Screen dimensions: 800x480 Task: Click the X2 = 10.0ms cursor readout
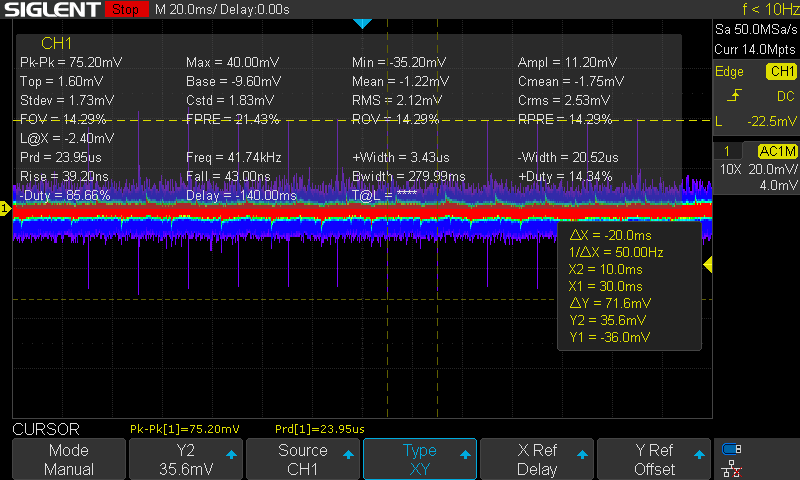coord(606,269)
